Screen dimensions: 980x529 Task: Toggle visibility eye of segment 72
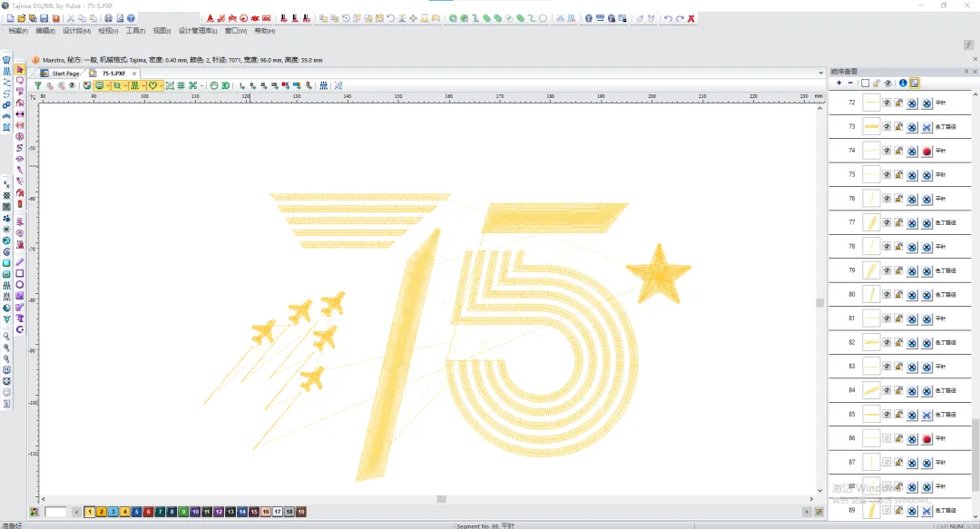click(887, 103)
